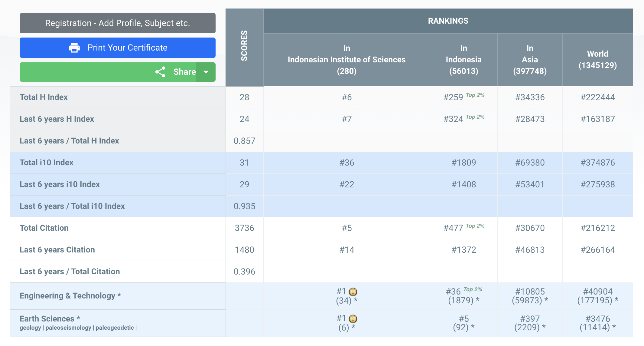Click institute rank #22 for Last 6 years i10

click(x=347, y=184)
